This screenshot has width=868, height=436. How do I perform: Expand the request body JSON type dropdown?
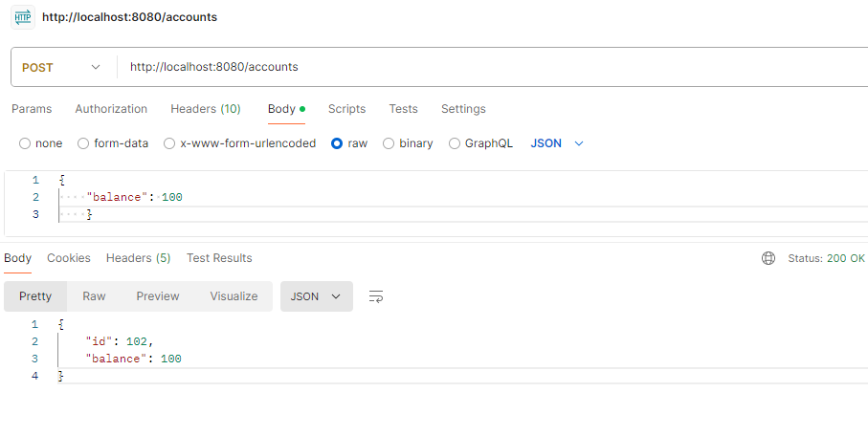557,143
